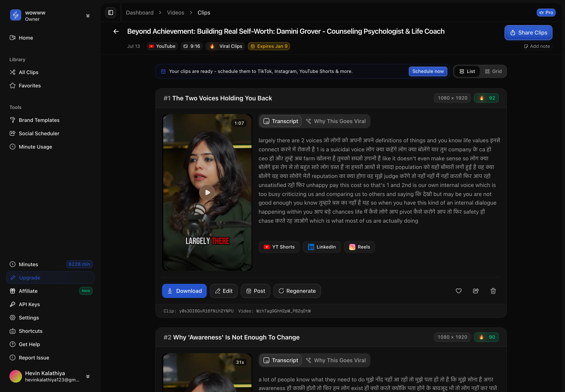565x392 pixels.
Task: Expand the wowww workspace switcher
Action: [88, 16]
